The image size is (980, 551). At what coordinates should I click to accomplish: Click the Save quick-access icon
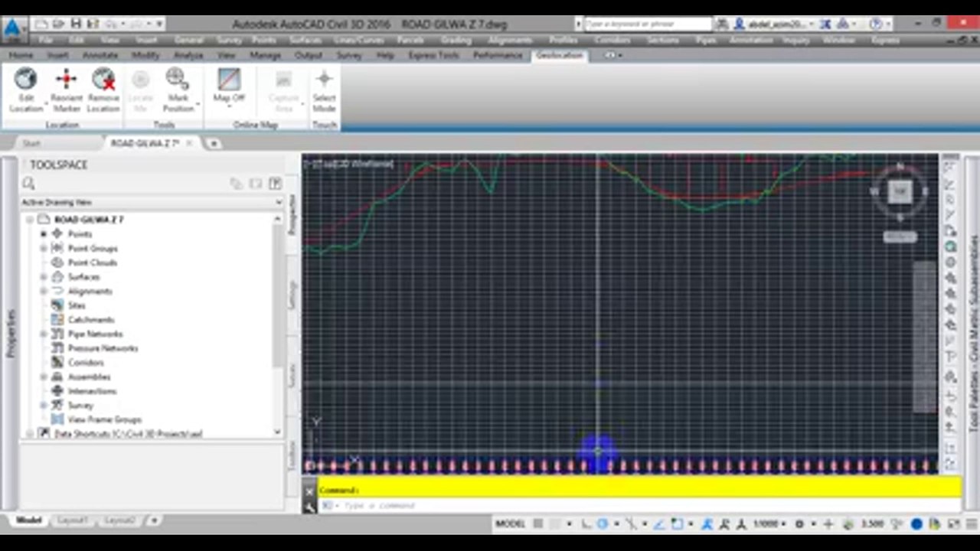tap(75, 24)
